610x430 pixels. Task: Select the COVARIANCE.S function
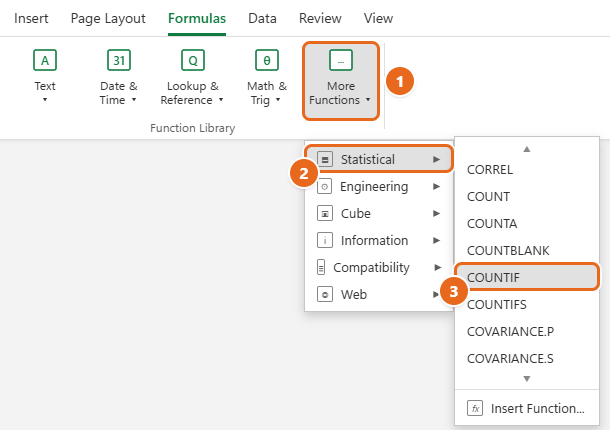(x=527, y=358)
